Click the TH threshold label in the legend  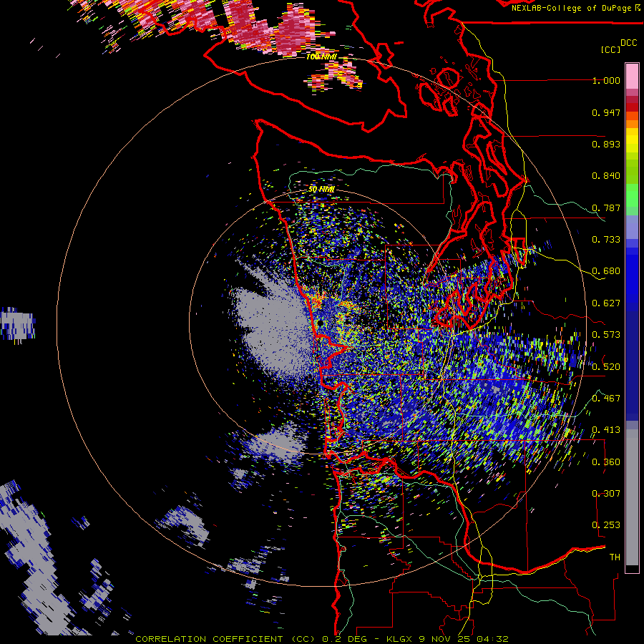click(615, 557)
